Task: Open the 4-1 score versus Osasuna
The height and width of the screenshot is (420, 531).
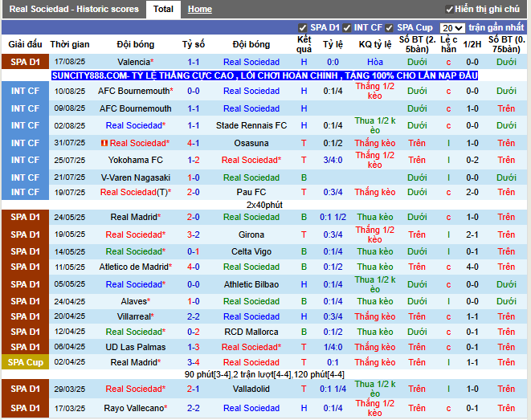Action: click(x=194, y=143)
